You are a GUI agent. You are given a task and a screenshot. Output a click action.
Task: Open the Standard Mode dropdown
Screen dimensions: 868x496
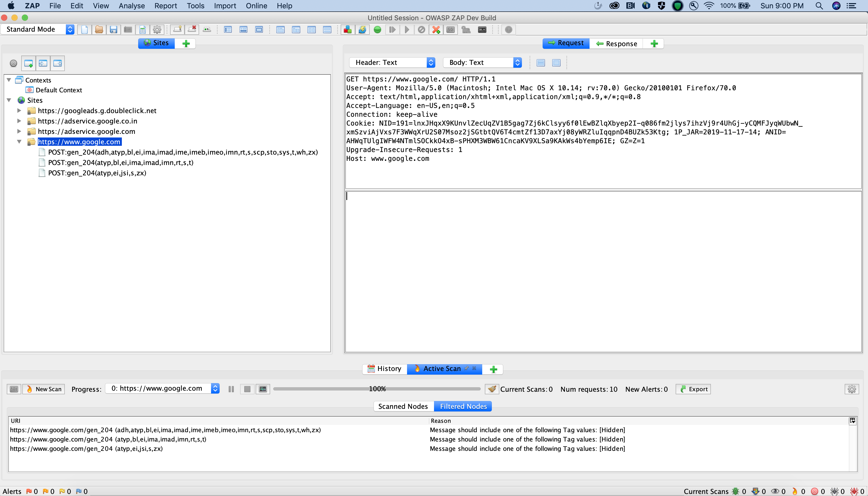[x=70, y=29]
